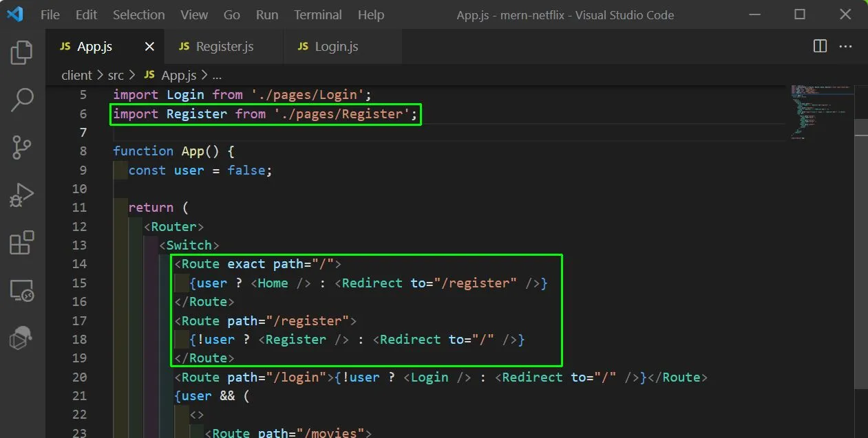Maximize the Visual Studio Code window
Screen dimensions: 868x438
pos(799,14)
